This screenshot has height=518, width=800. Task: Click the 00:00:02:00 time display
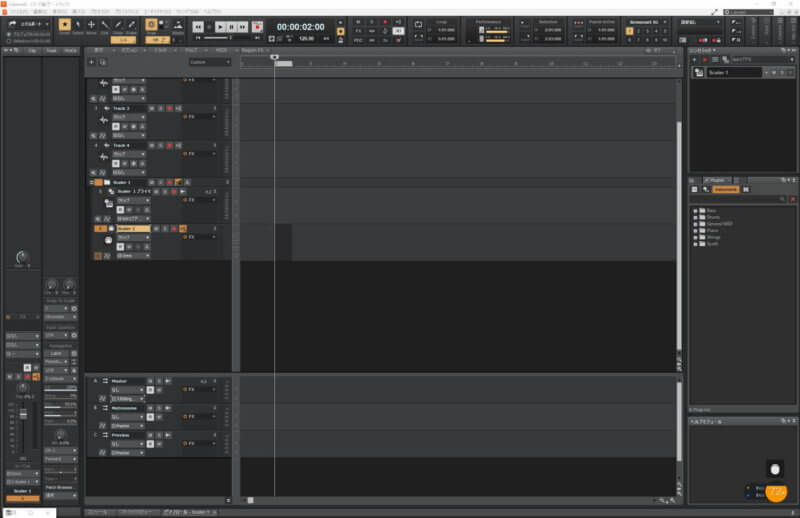coord(301,27)
